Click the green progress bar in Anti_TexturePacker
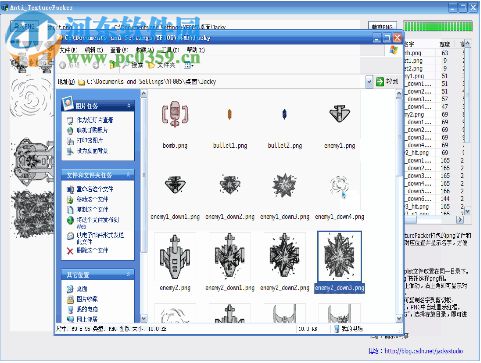Image resolution: width=481 pixels, height=363 pixels. point(438,26)
